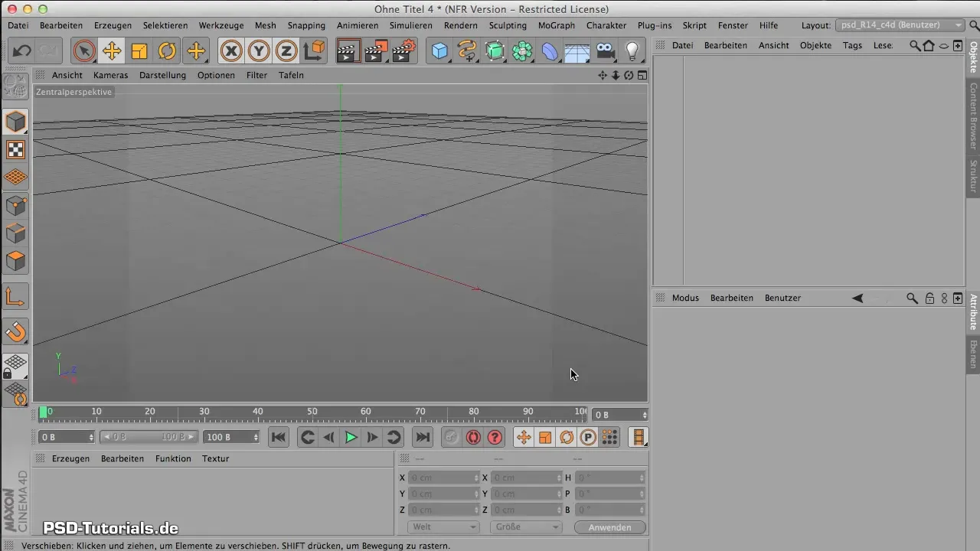Add a light bulb object
This screenshot has height=551, width=980.
click(x=632, y=51)
